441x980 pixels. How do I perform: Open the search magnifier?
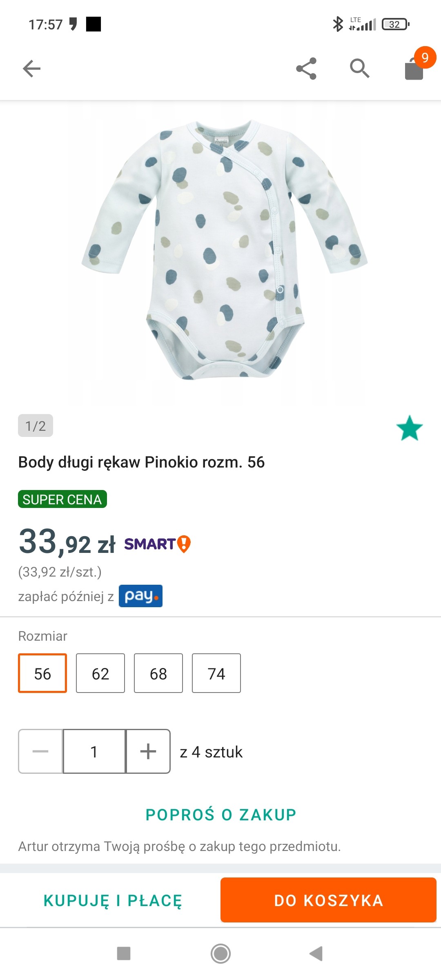point(360,69)
